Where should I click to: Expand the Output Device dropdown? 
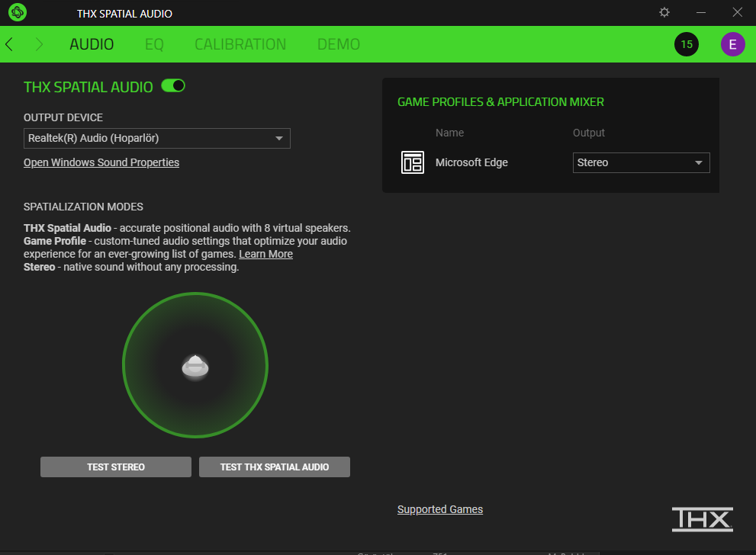(x=156, y=138)
